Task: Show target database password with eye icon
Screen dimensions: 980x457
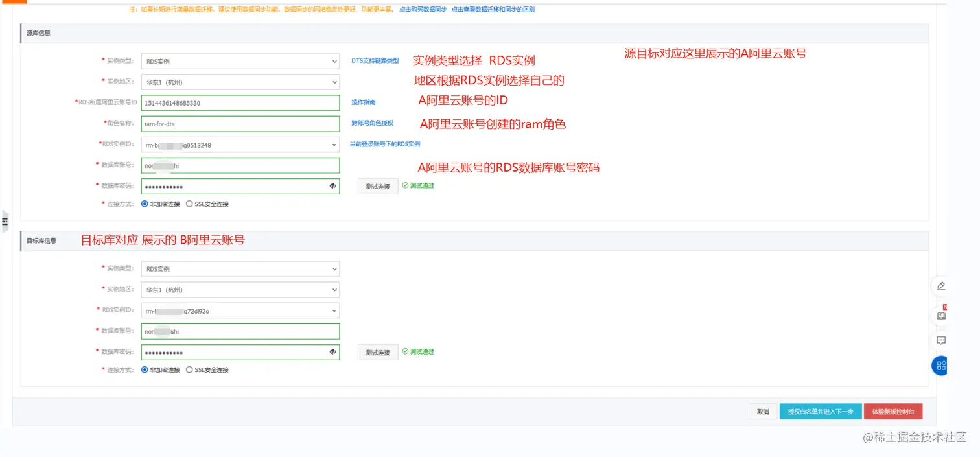Action: (332, 352)
